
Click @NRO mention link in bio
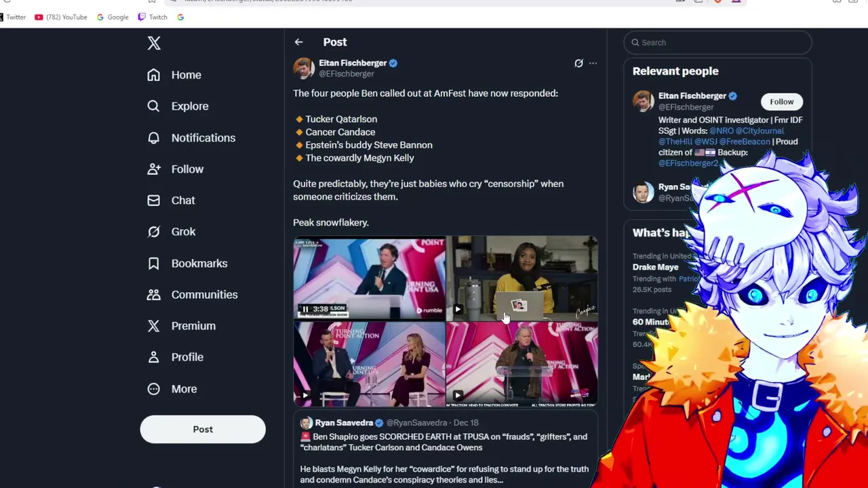[722, 131]
